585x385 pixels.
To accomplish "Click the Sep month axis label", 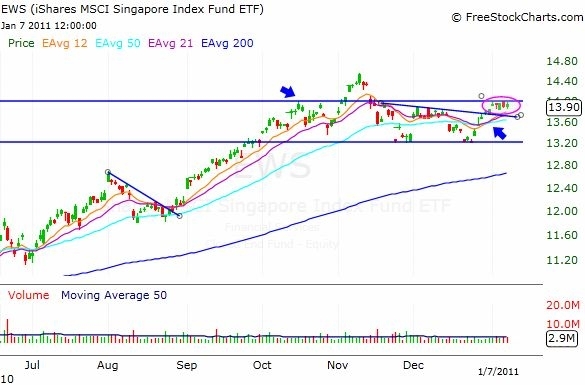I will [187, 365].
